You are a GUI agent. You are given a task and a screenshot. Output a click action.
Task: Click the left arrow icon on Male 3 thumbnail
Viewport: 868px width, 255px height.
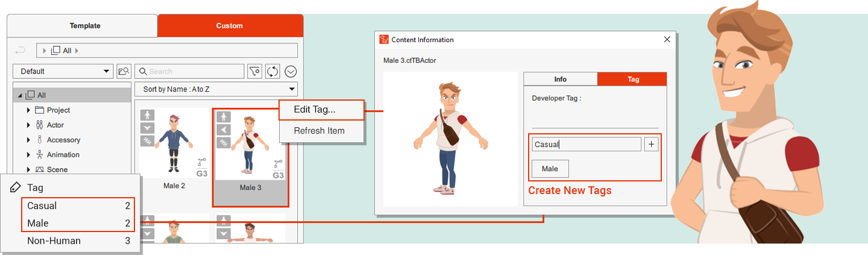point(224,130)
